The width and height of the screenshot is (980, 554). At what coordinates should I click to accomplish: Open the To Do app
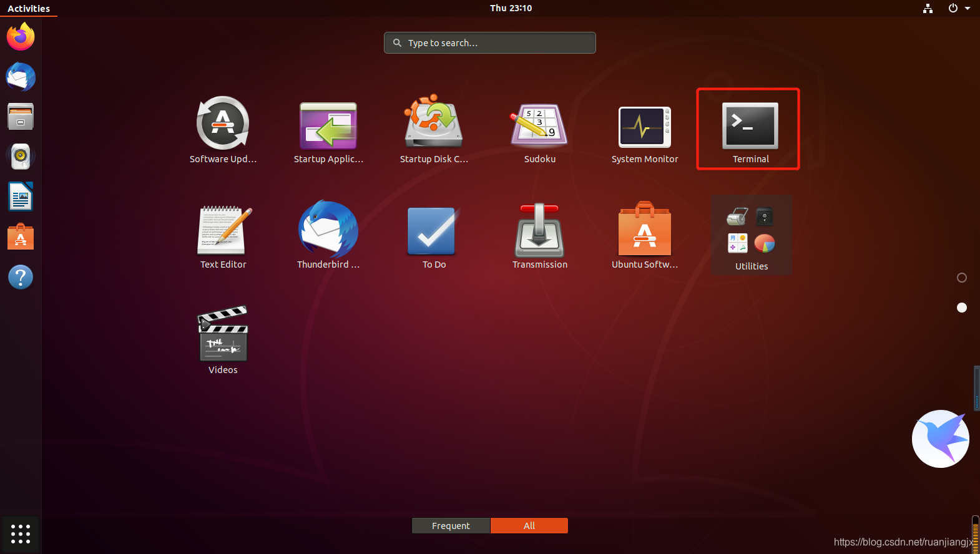tap(434, 235)
